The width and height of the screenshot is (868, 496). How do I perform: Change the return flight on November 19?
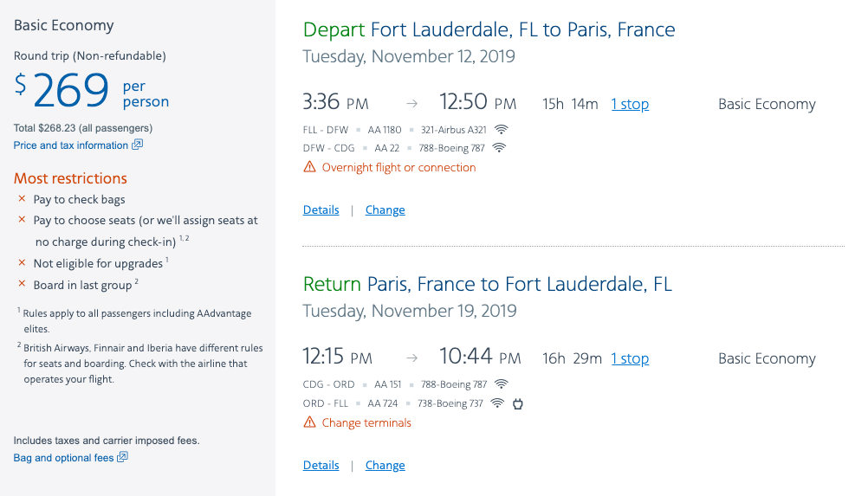[x=385, y=465]
